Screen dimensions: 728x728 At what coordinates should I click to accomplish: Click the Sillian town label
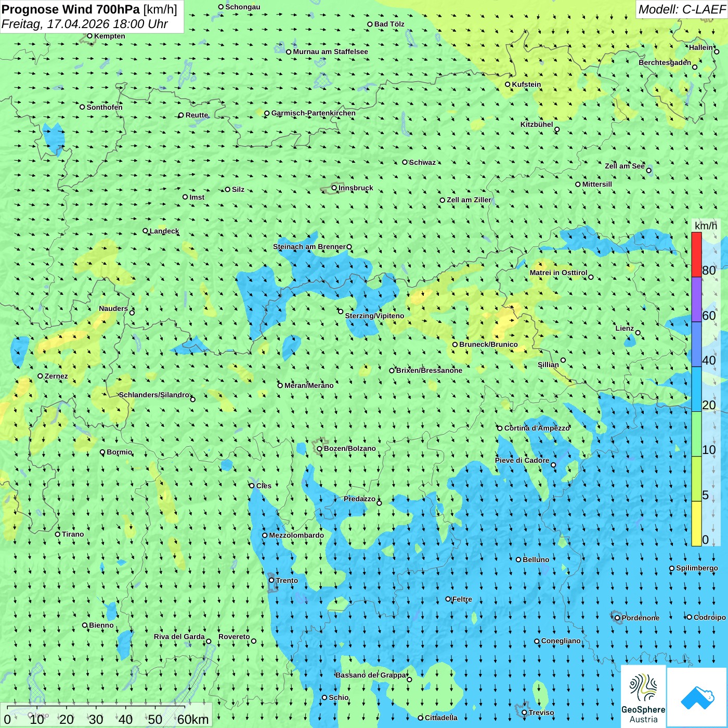pyautogui.click(x=548, y=365)
